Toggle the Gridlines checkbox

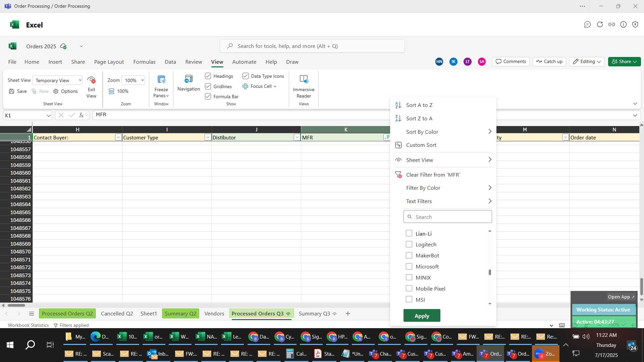[x=208, y=86]
